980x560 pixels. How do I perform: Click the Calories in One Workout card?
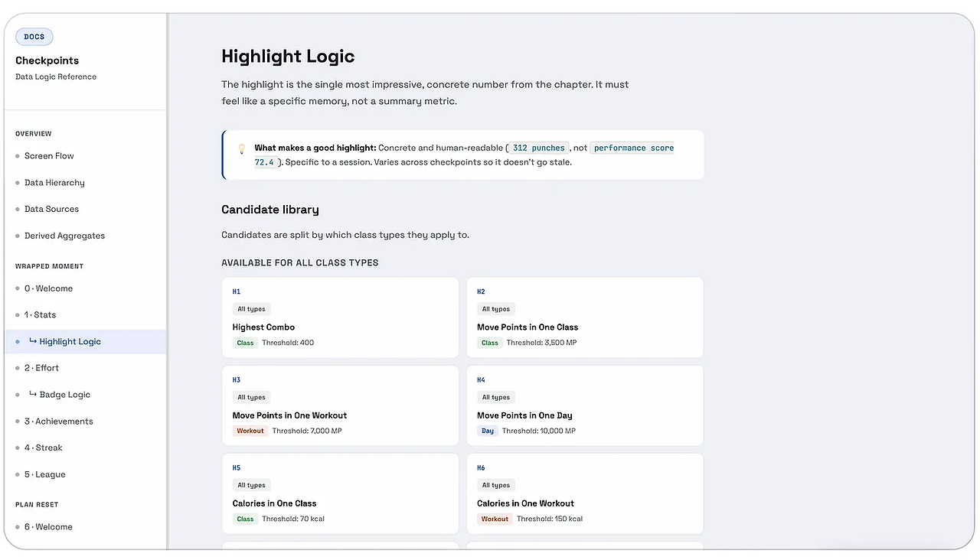coord(585,493)
